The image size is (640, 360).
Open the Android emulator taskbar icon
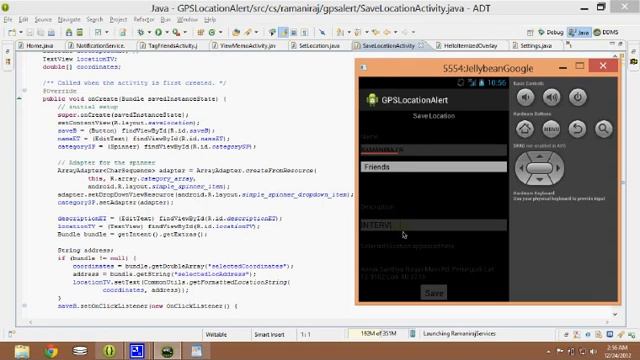tap(167, 351)
